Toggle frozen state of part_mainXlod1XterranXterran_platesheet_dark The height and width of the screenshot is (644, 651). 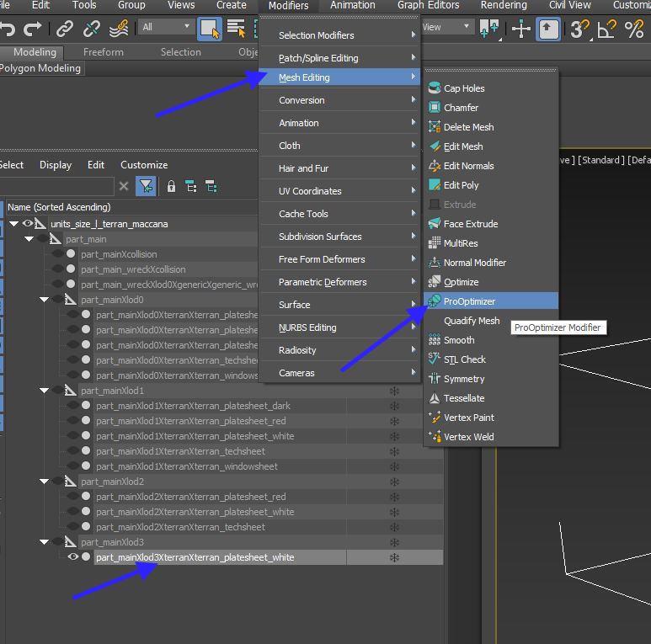click(x=393, y=406)
